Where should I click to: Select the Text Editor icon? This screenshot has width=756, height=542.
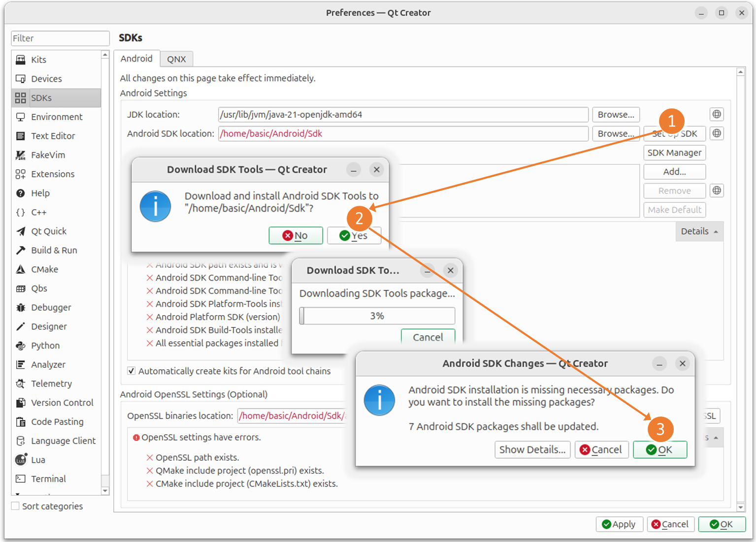tap(20, 136)
